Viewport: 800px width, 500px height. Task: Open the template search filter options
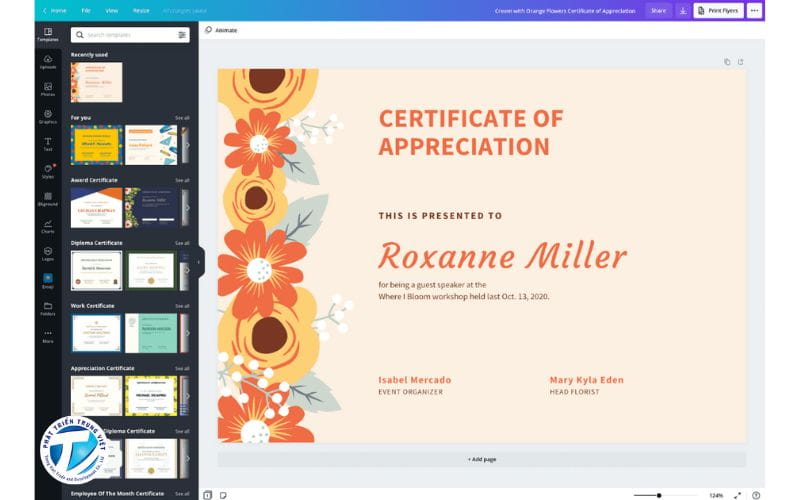click(x=182, y=35)
